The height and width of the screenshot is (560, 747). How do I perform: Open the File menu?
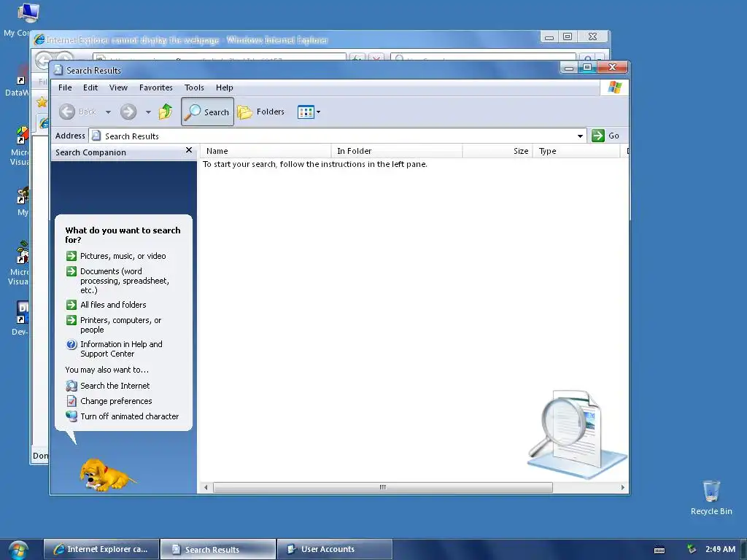65,87
